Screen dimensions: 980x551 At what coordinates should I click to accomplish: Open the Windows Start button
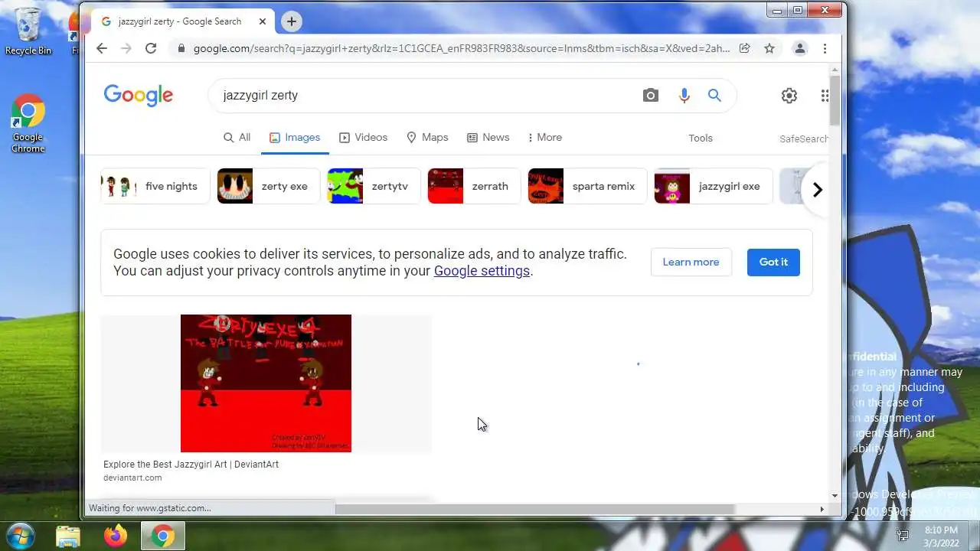(x=19, y=535)
